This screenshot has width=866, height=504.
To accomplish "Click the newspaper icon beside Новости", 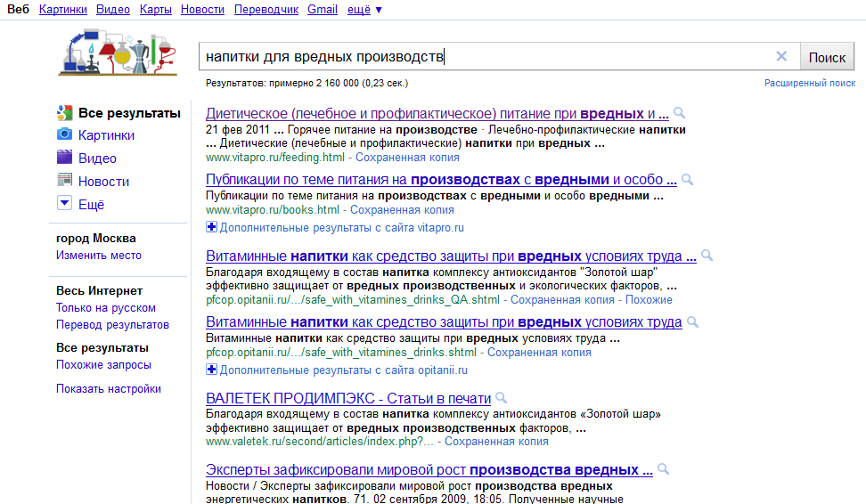I will click(65, 179).
